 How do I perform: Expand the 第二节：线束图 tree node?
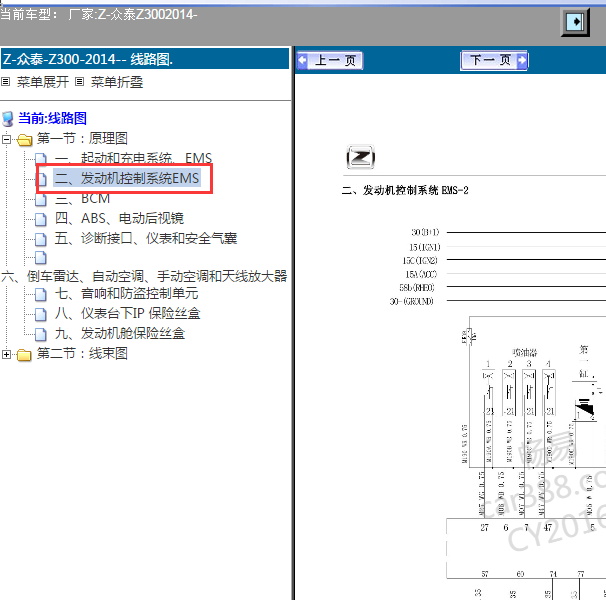(x=6, y=354)
